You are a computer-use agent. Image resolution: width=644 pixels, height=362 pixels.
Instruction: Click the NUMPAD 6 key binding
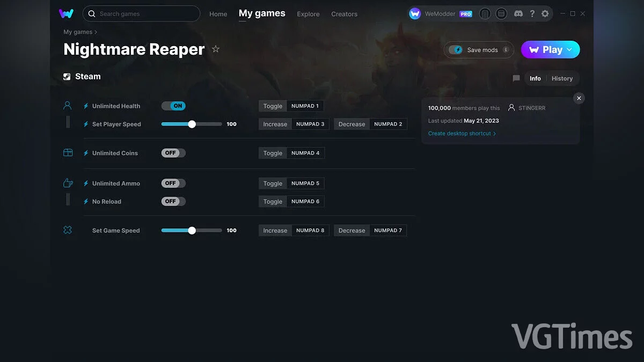coord(305,202)
